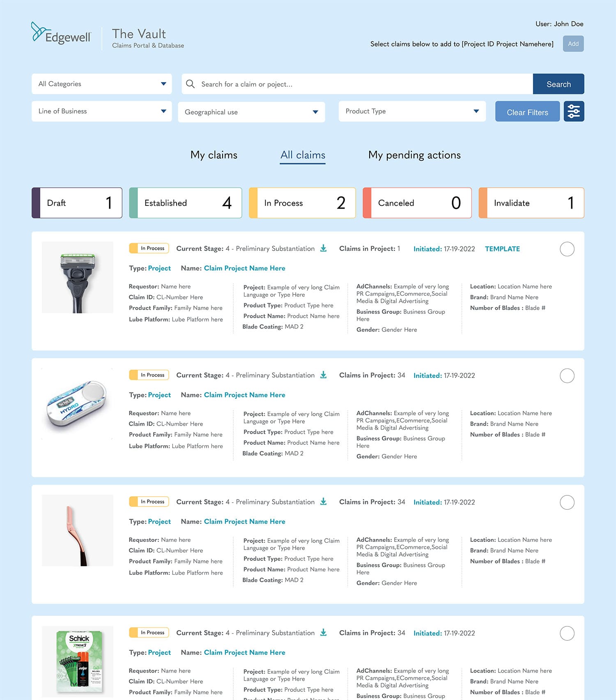
Task: Click download icon on third claim card
Action: [x=323, y=502]
